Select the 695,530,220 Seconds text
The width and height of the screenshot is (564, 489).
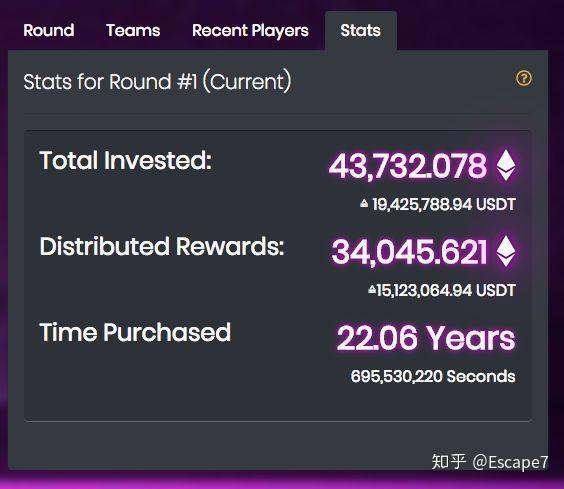point(433,376)
